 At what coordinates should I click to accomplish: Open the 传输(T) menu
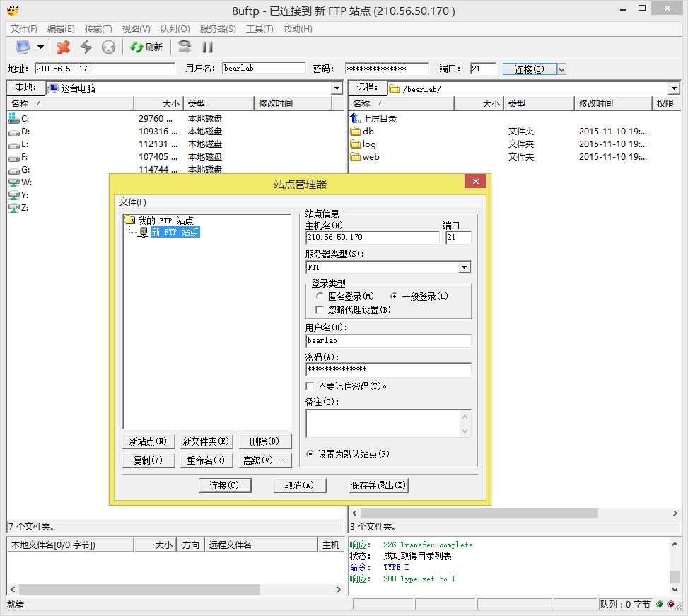pos(98,28)
